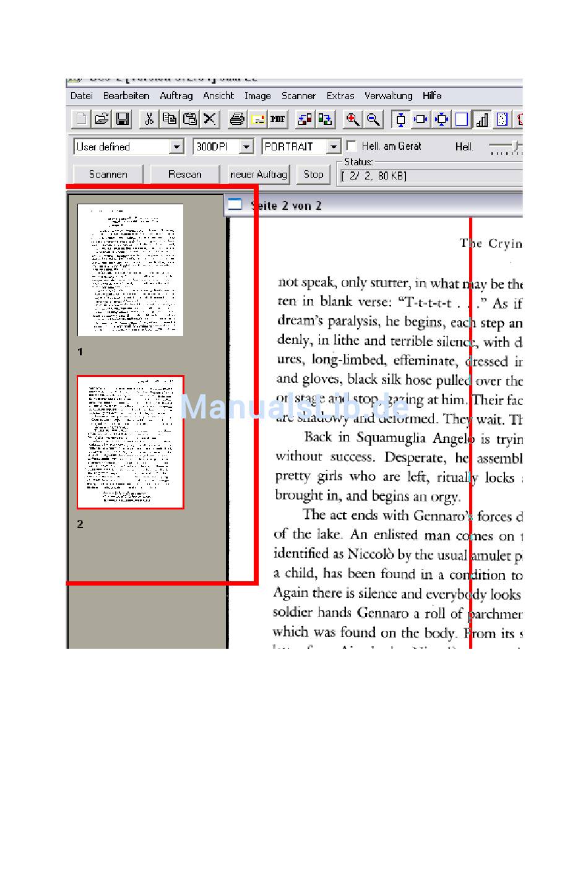Expand the 300DPI resolution dropdown
This screenshot has width=588, height=879.
[x=246, y=147]
